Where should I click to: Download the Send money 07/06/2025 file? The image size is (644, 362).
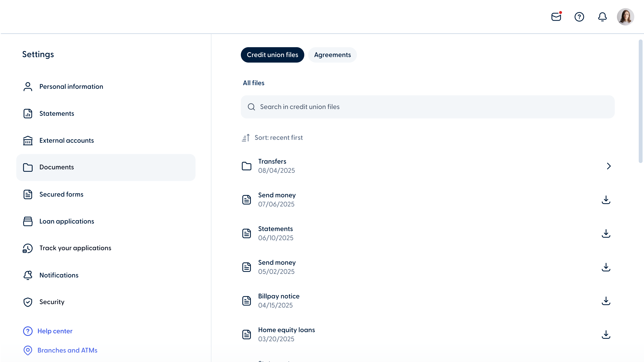(x=606, y=200)
